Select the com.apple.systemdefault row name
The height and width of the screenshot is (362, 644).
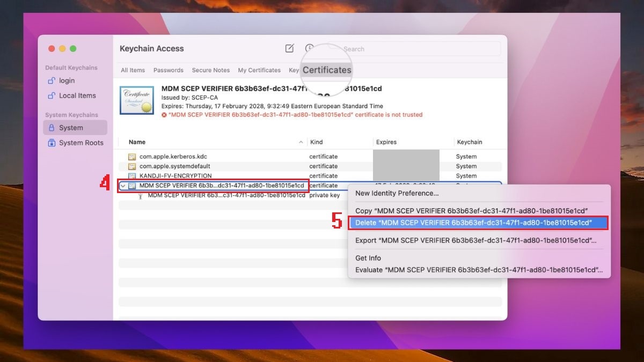pyautogui.click(x=175, y=166)
